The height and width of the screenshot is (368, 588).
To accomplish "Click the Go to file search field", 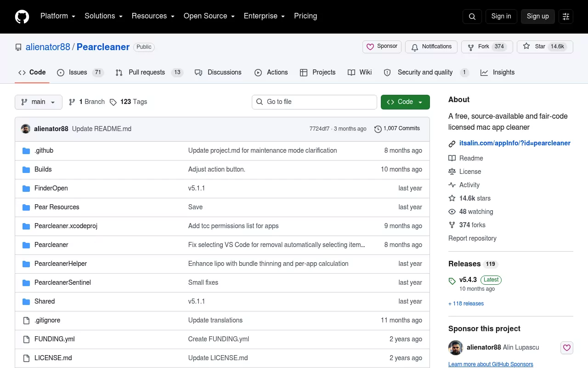I will 314,102.
